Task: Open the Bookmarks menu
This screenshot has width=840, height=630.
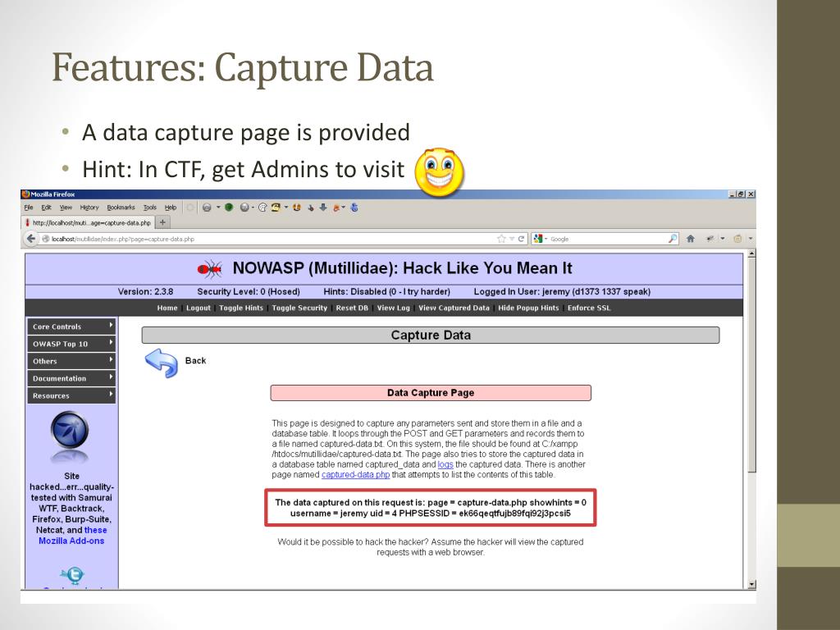Action: (x=121, y=208)
